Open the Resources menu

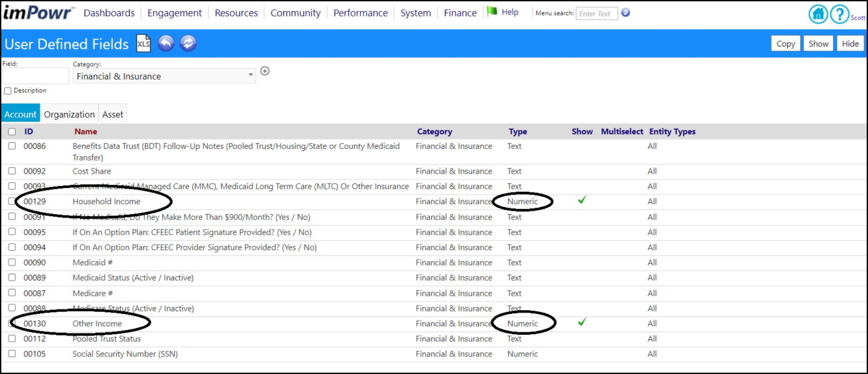(236, 12)
